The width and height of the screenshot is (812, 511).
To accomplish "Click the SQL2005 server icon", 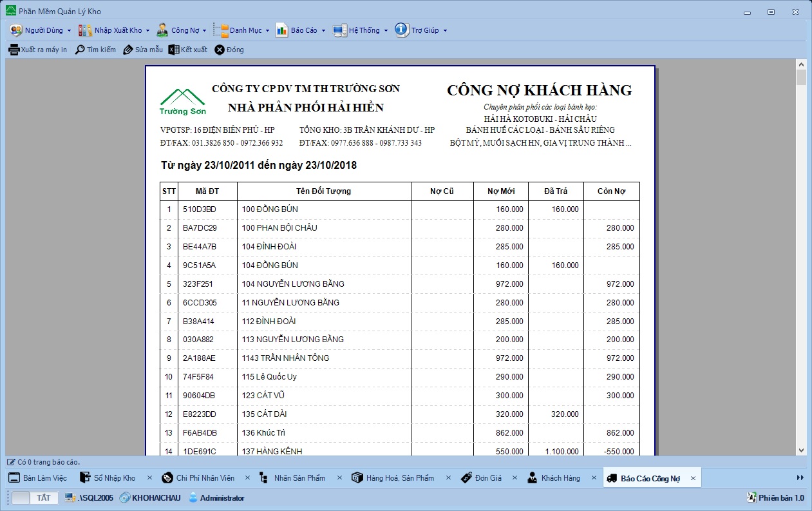I will coord(71,497).
